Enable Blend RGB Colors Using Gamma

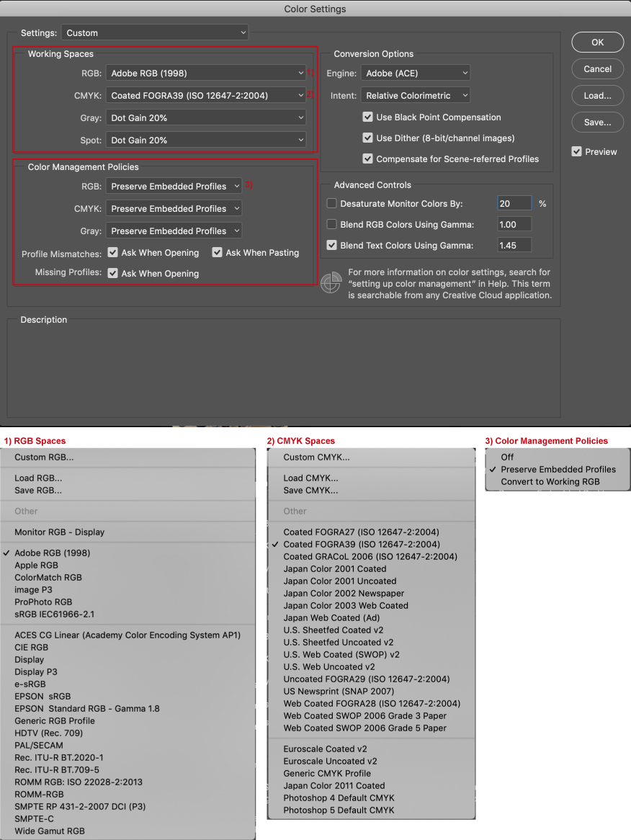click(x=331, y=224)
